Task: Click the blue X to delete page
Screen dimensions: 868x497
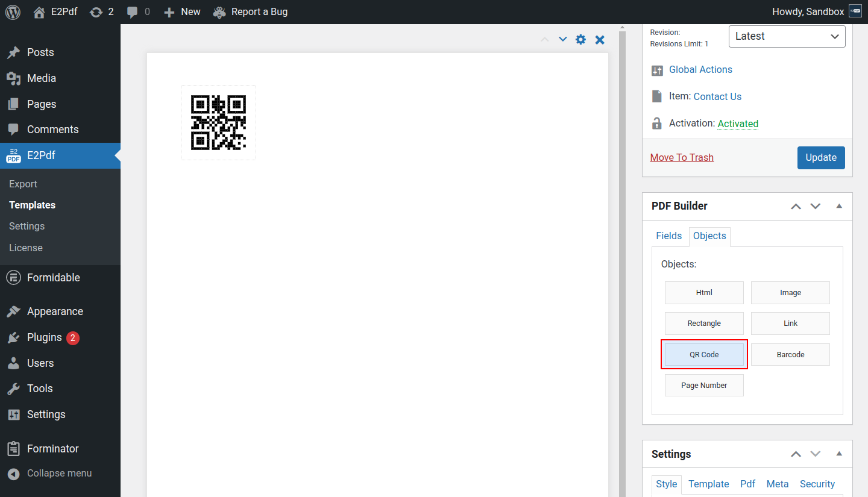Action: click(x=600, y=40)
